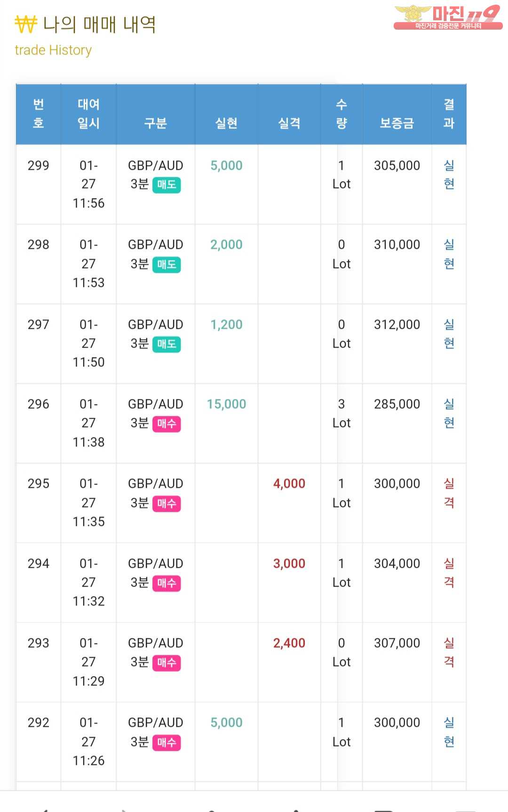Click the 매수 badge in row 293
Image resolution: width=508 pixels, height=812 pixels.
167,662
